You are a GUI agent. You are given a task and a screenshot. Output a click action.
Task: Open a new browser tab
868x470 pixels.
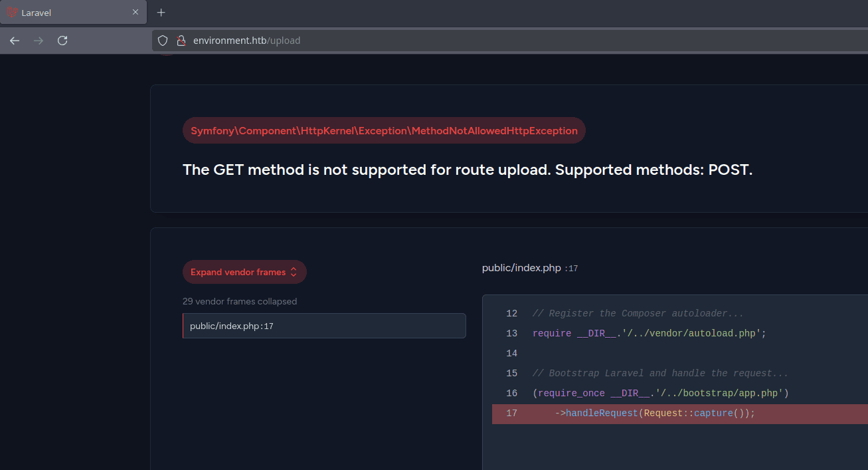[x=161, y=13]
